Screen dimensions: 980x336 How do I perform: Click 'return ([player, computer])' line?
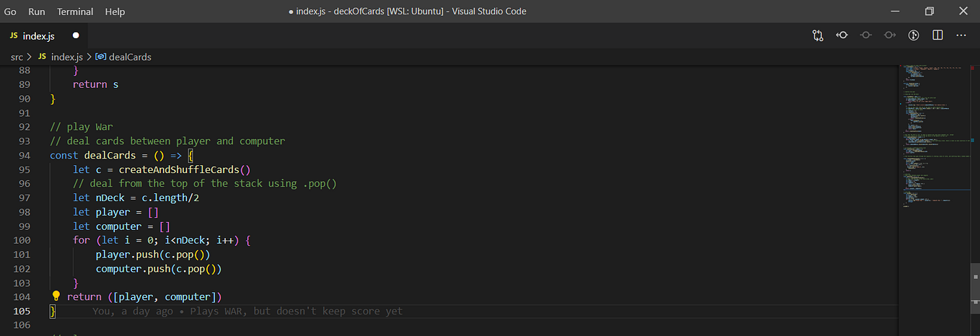tap(144, 296)
